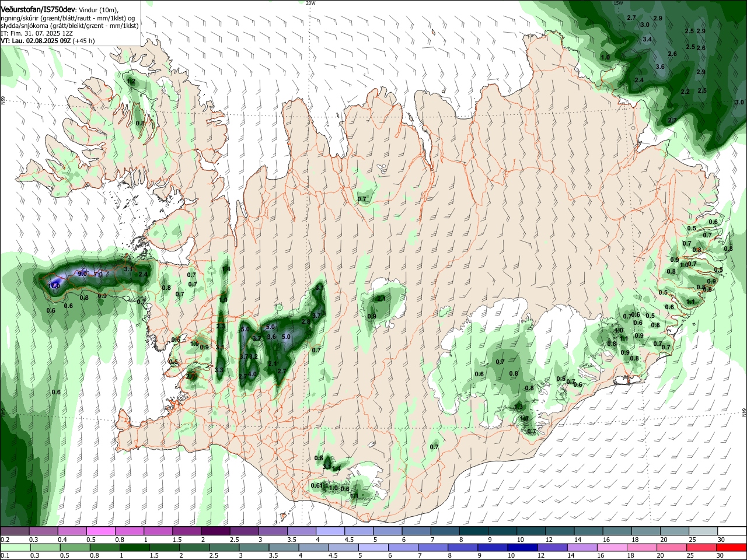This screenshot has width=747, height=560.
Task: Click the 0.2 label in upper legend row
Action: coord(5,540)
